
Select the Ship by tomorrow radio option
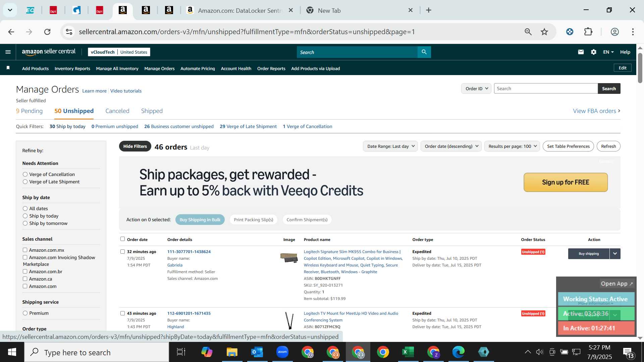(25, 223)
